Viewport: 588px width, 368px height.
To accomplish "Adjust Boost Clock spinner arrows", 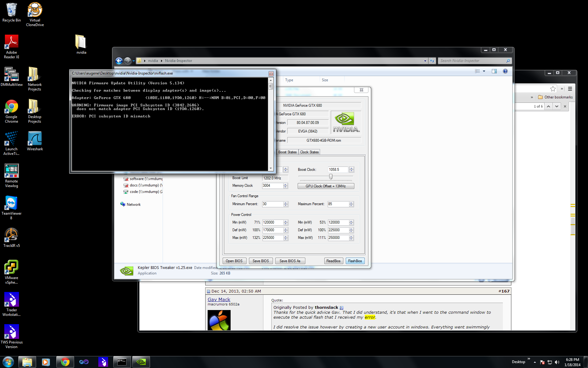I will 352,170.
